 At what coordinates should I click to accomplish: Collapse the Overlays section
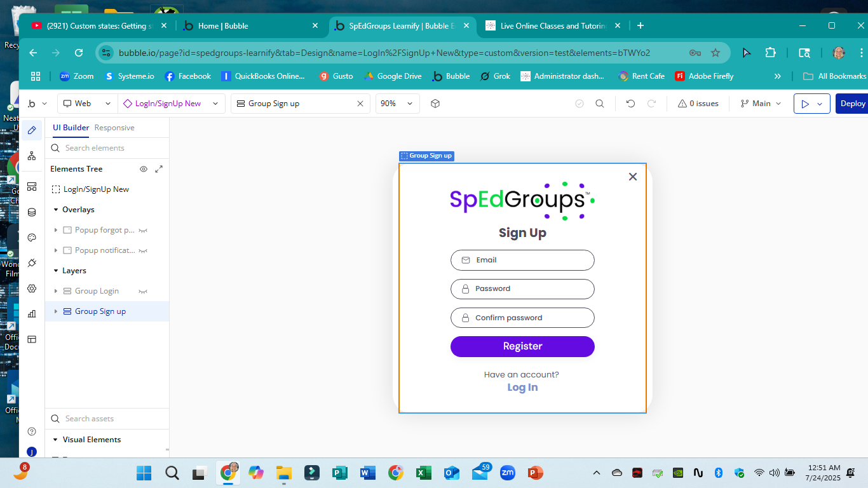56,210
